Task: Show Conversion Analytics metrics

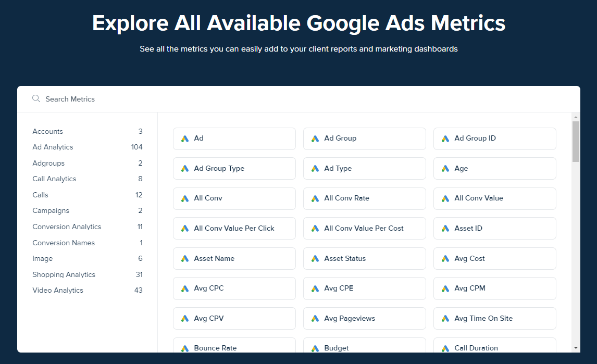Action: [87, 227]
